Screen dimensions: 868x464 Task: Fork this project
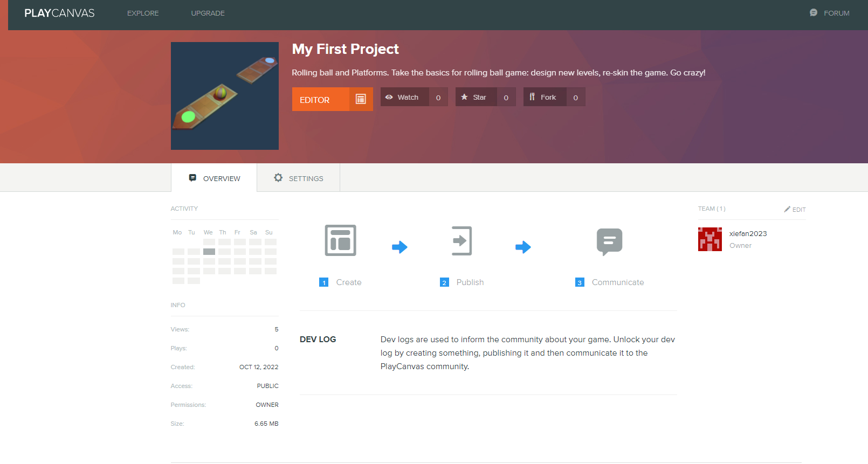(x=545, y=97)
